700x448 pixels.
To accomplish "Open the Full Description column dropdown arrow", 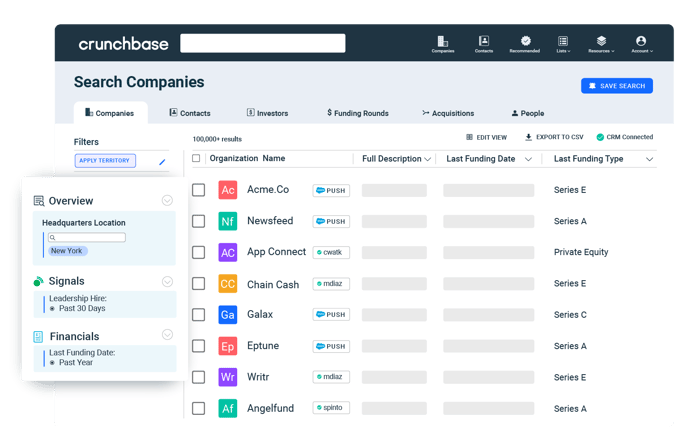I will tap(427, 159).
